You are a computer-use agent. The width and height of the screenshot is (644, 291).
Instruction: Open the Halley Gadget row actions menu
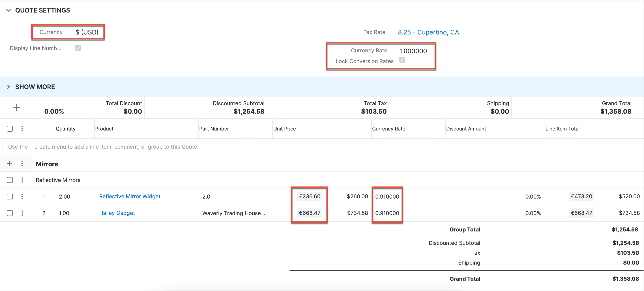(x=22, y=213)
